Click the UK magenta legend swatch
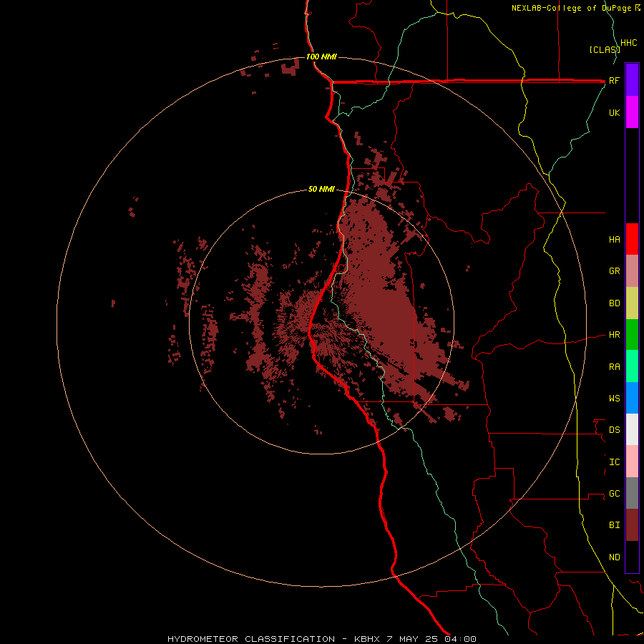Viewport: 644px width, 644px height. [632, 112]
